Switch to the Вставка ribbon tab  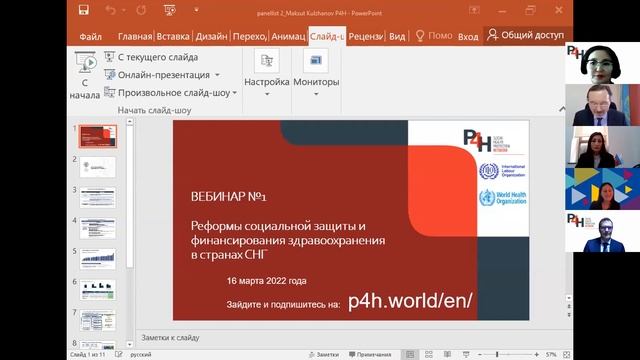click(x=173, y=36)
